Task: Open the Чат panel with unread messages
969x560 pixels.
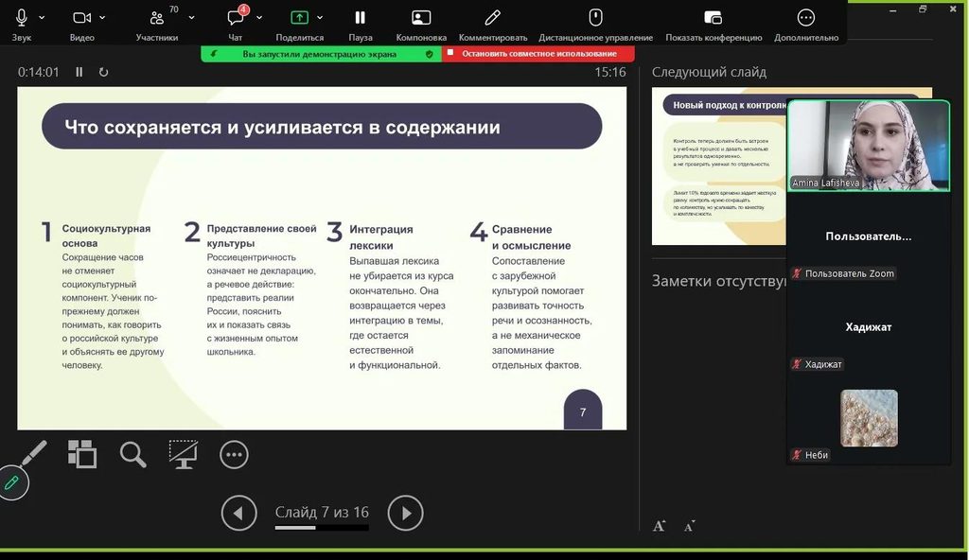Action: [x=236, y=18]
